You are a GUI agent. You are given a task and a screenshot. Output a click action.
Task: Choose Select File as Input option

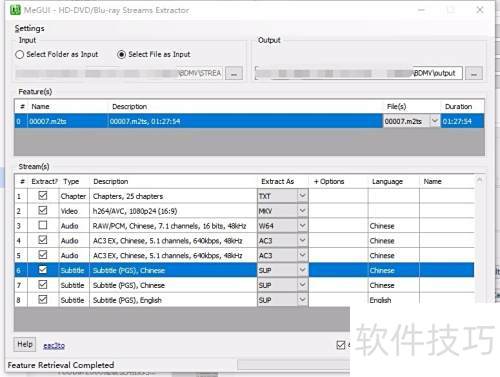[154, 54]
